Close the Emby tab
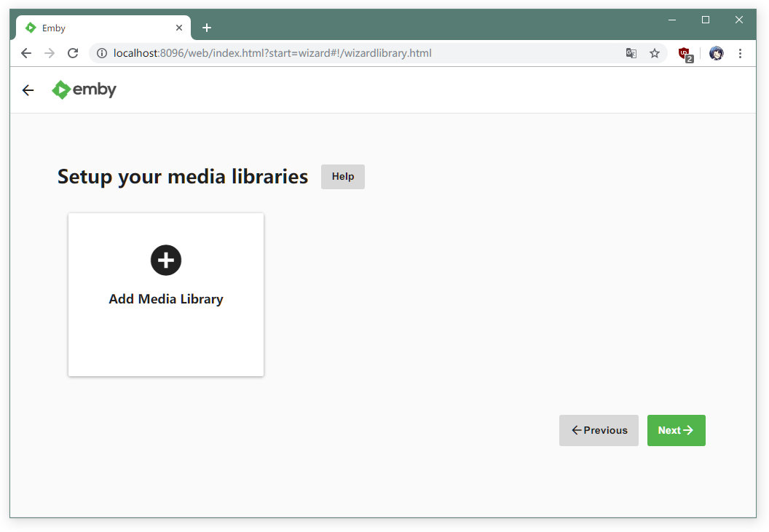The height and width of the screenshot is (532, 769). coord(179,28)
